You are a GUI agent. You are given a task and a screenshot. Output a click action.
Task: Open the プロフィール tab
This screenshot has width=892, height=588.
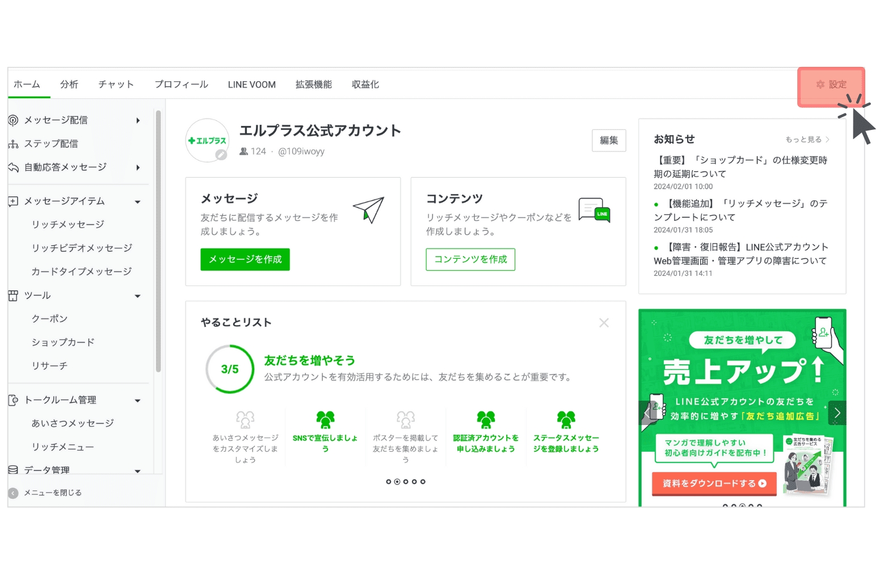click(x=182, y=85)
